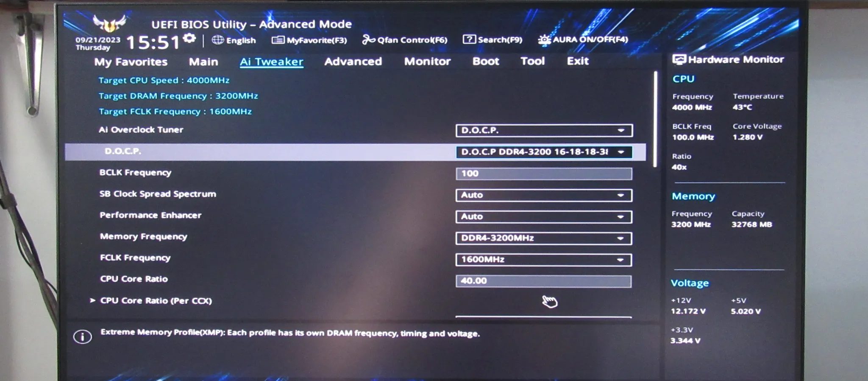Screen dimensions: 868x381
Task: Click the English language globe icon
Action: click(218, 40)
